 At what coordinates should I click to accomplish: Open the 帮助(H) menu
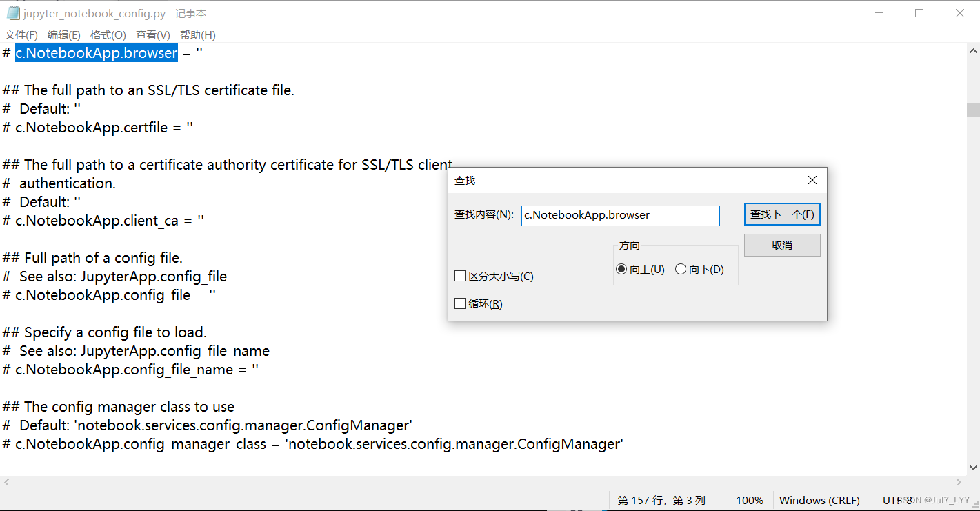tap(198, 35)
